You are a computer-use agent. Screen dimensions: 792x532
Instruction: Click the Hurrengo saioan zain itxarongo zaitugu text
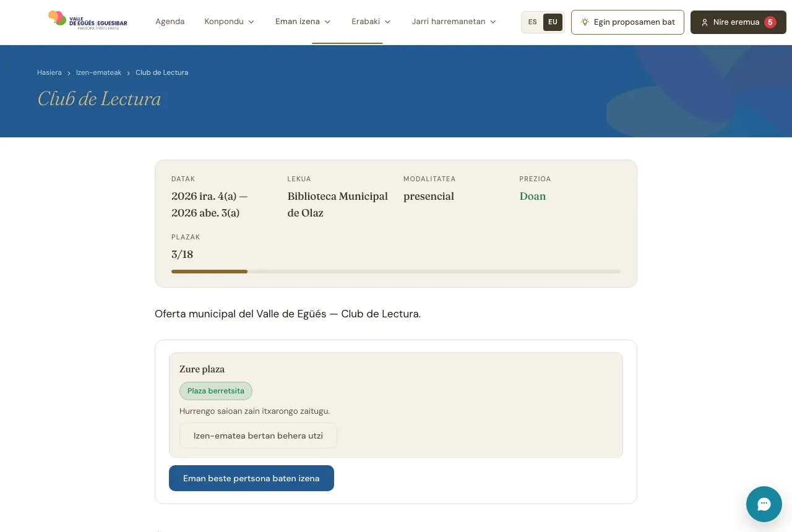tap(255, 411)
